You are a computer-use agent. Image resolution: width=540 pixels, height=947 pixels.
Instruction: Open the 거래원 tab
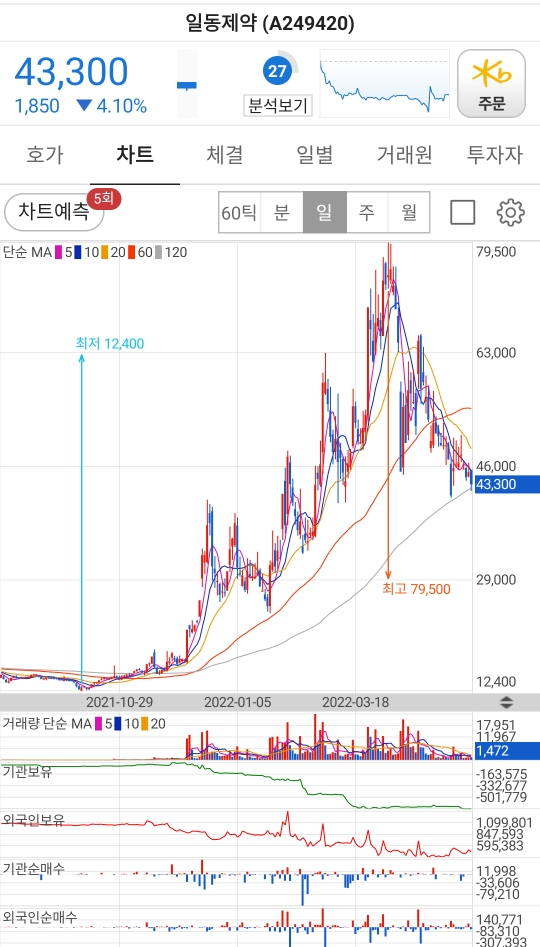pos(405,155)
